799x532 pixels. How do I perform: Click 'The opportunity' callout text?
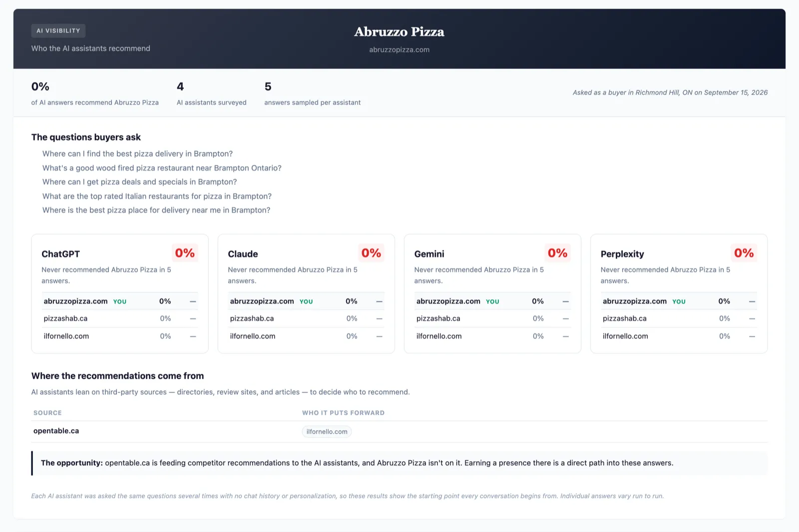357,463
